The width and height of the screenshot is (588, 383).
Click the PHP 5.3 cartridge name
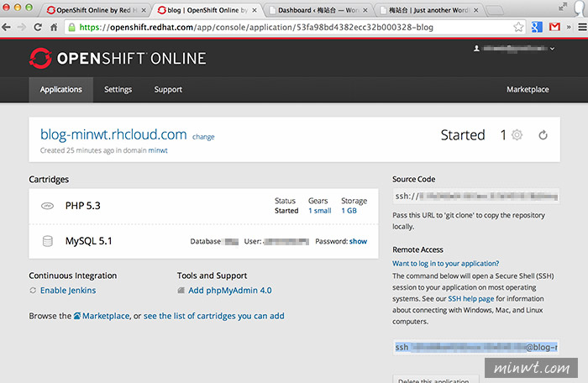click(83, 206)
